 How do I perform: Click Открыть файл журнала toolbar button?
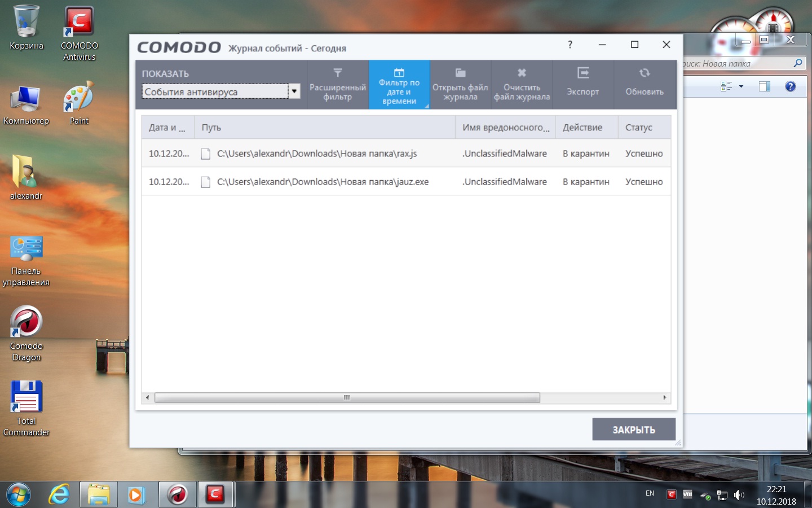pyautogui.click(x=460, y=85)
